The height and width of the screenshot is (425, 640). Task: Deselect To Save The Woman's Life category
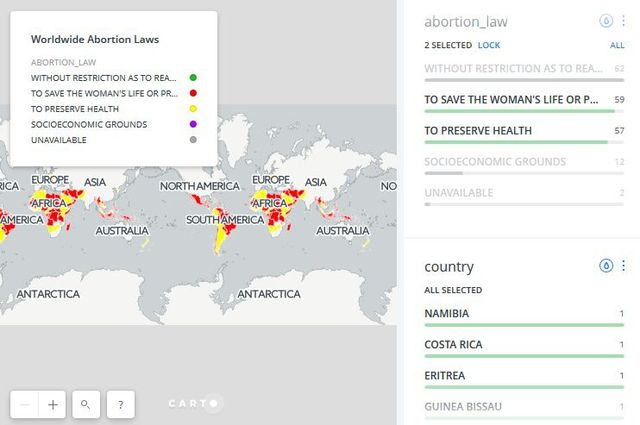click(x=511, y=99)
